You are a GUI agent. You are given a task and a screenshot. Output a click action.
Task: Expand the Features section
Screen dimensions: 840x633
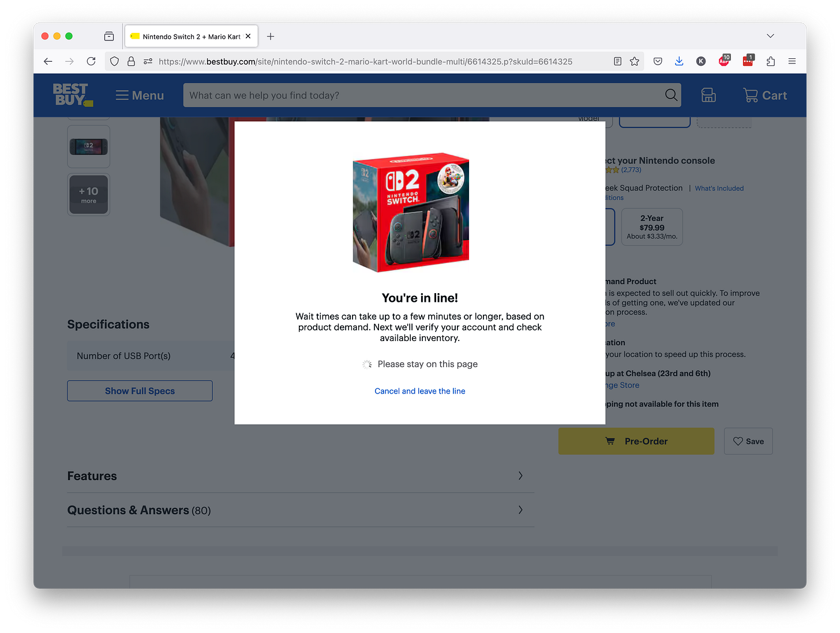[x=301, y=476]
